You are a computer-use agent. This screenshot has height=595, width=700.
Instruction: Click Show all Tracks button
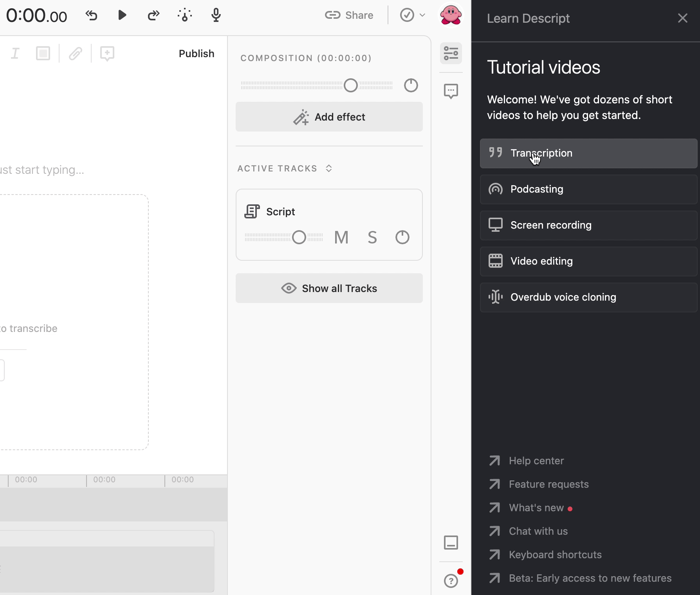[329, 288]
